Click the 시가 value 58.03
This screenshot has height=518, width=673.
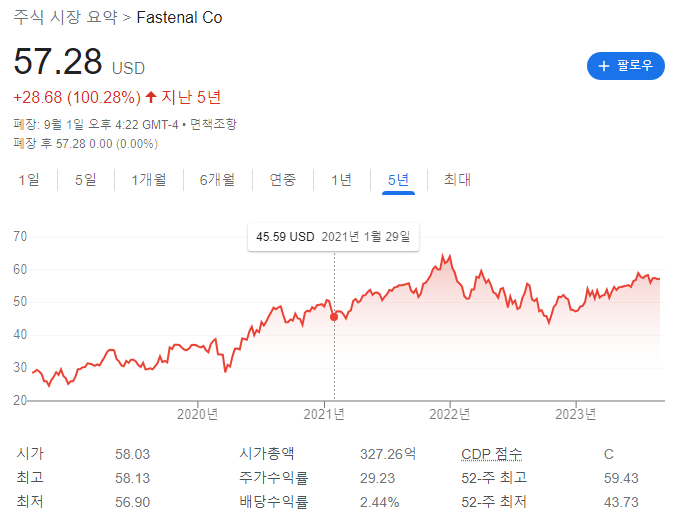132,454
